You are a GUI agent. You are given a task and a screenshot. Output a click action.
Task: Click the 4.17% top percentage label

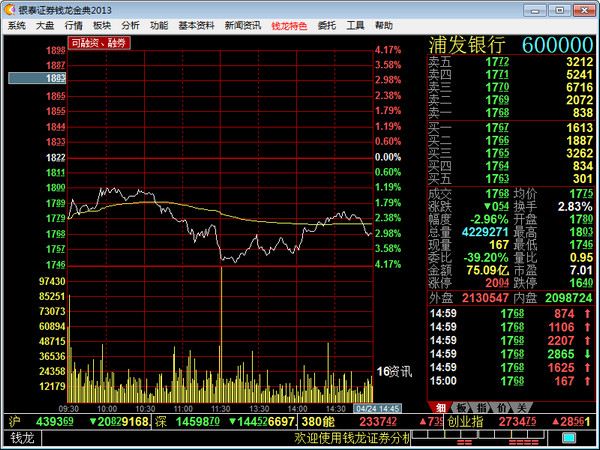tap(388, 50)
